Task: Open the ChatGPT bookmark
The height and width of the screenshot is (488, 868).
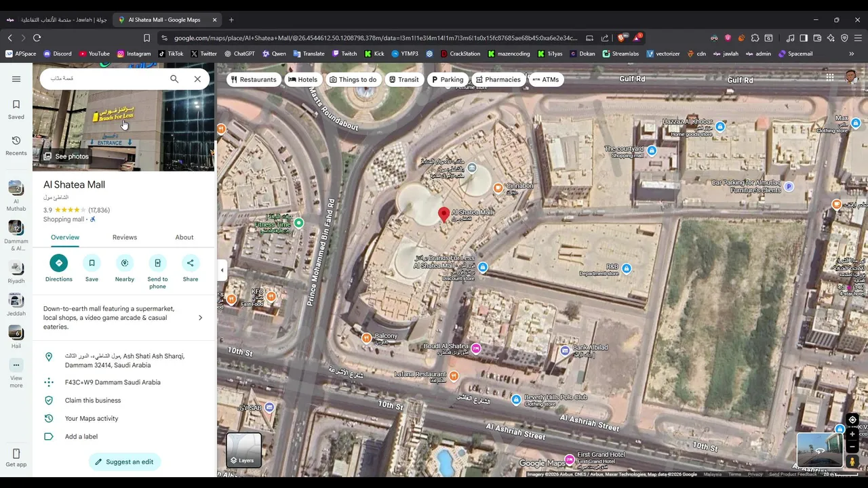Action: pos(239,54)
